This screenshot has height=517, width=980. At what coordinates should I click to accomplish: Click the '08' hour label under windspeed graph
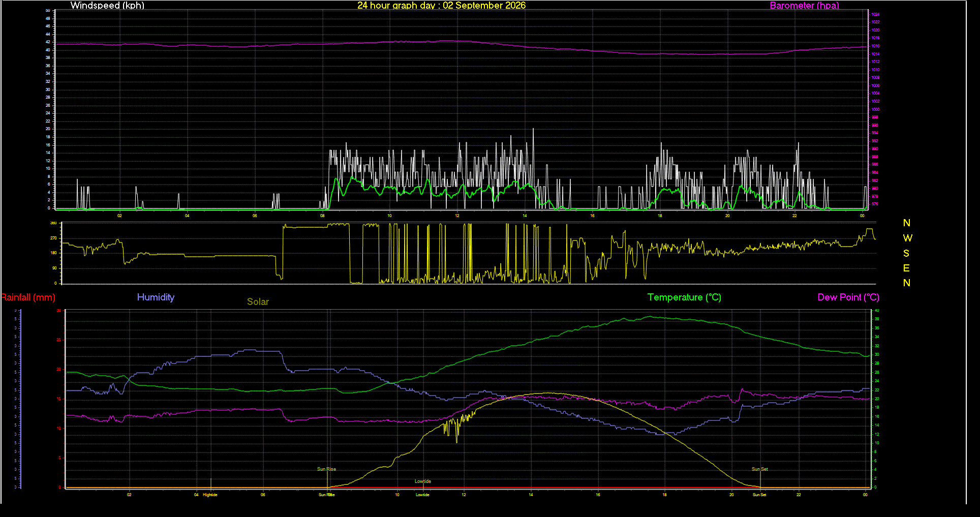(x=322, y=216)
